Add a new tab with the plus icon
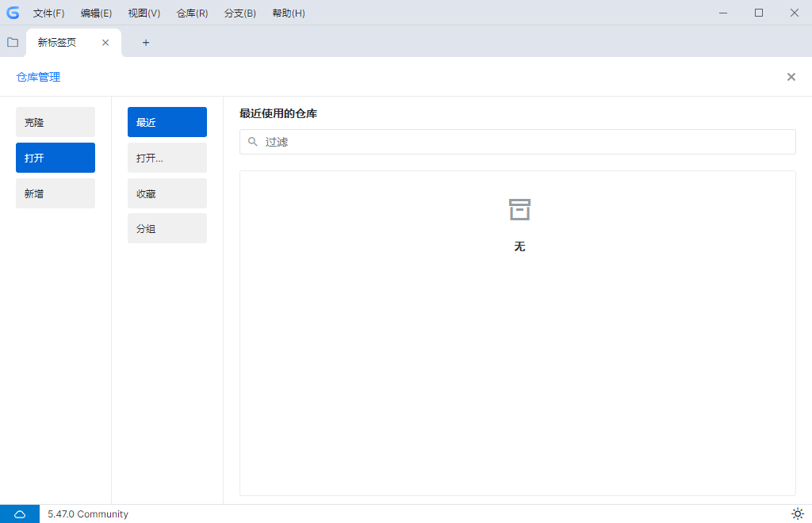Screen dimensions: 812x523 [146, 43]
